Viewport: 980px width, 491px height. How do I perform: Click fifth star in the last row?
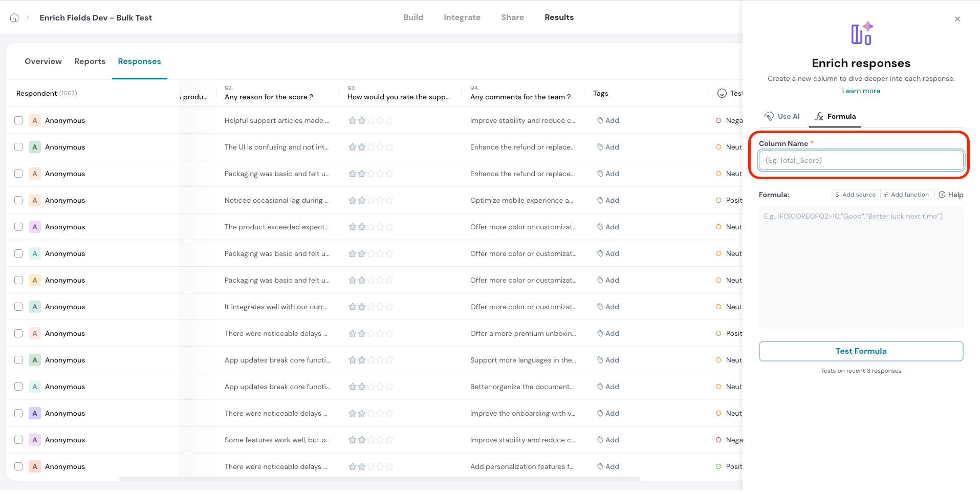[x=389, y=466]
